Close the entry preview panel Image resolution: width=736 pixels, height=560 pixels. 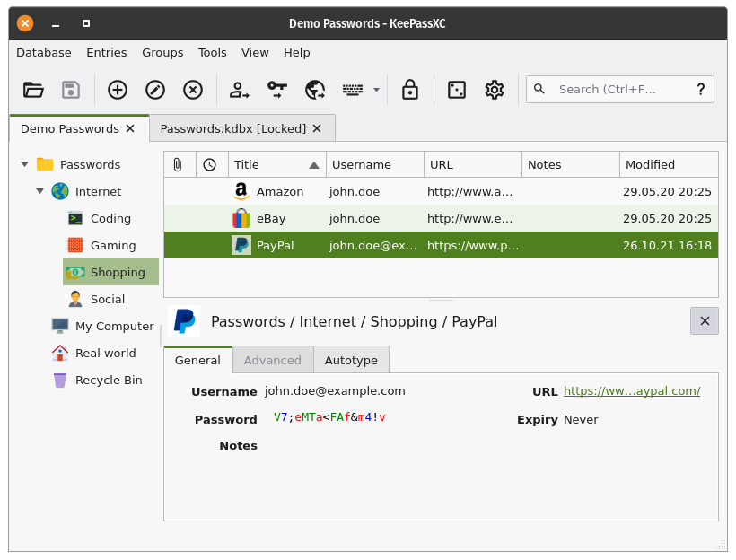[705, 320]
